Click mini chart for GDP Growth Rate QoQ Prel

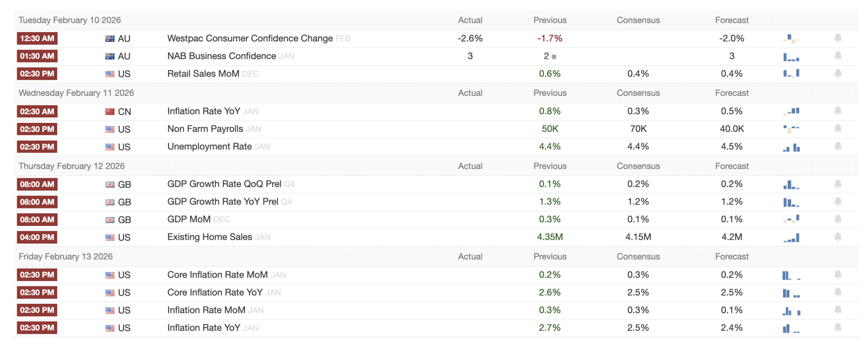point(791,185)
